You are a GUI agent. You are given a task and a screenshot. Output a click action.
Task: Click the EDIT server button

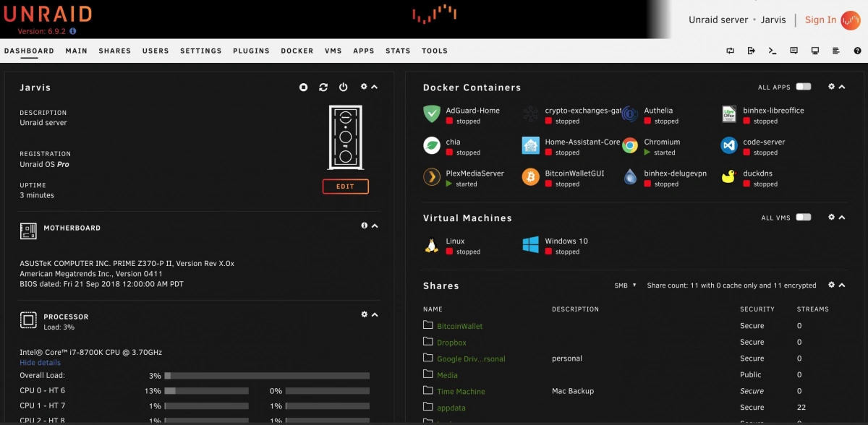click(x=346, y=186)
